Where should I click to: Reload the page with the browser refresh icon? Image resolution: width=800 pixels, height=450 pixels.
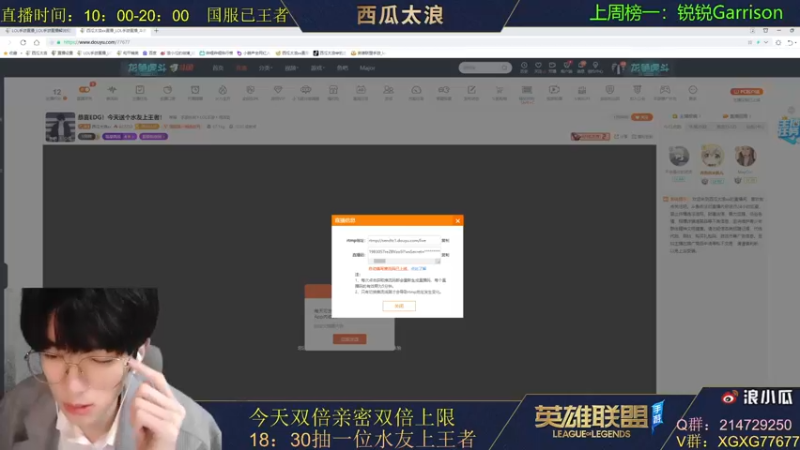click(23, 42)
